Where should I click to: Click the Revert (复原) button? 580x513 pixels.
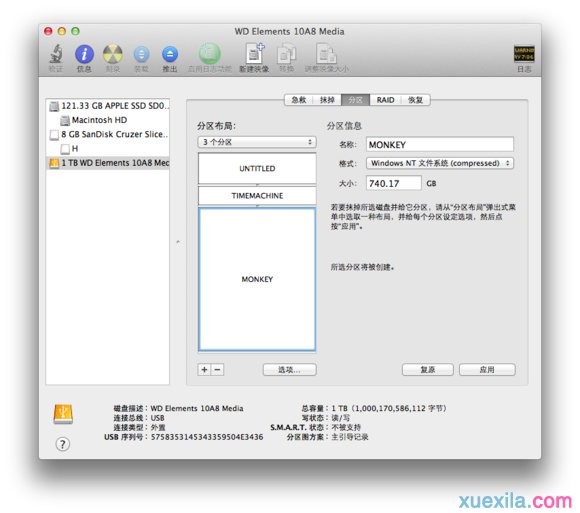pos(428,369)
